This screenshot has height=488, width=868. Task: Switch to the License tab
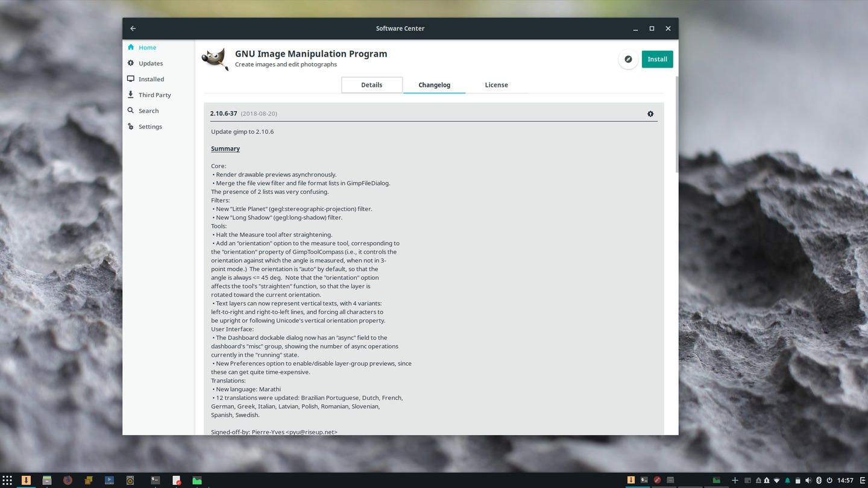[x=497, y=85]
